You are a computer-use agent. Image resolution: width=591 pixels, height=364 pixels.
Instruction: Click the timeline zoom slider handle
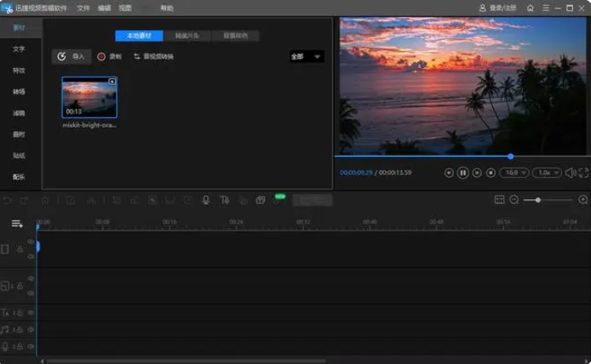click(x=538, y=200)
